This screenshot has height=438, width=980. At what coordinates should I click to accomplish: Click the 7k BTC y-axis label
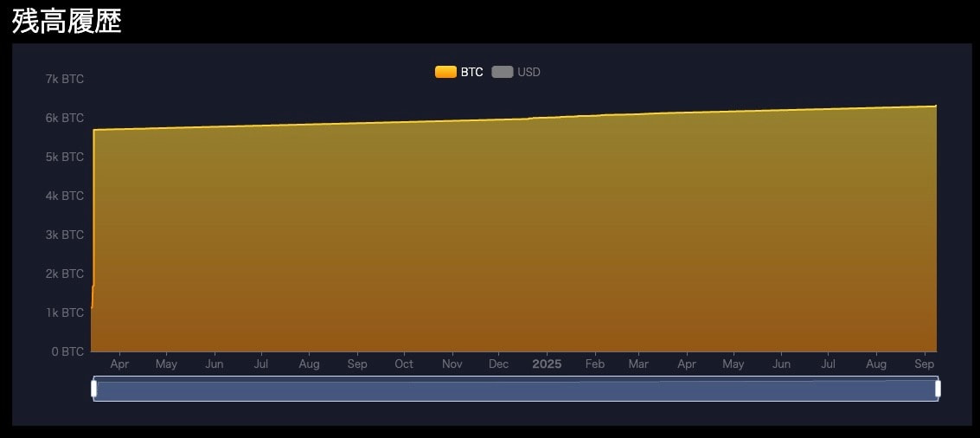(x=65, y=79)
